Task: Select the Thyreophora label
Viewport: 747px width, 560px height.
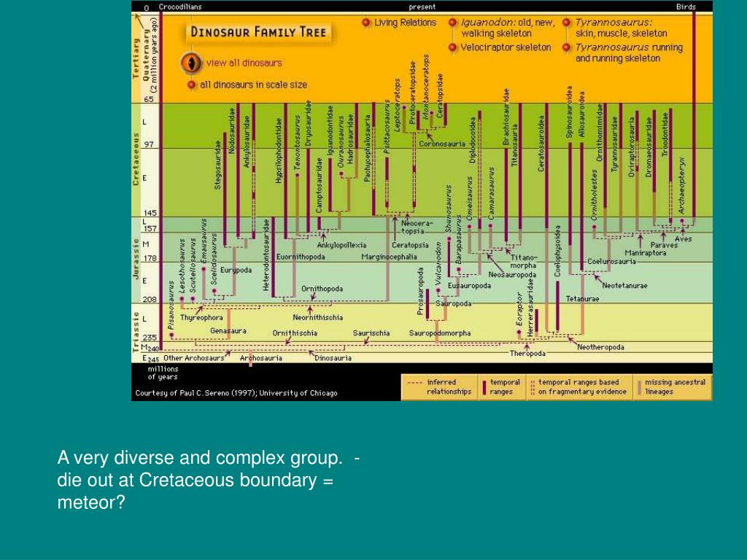Action: click(x=201, y=318)
